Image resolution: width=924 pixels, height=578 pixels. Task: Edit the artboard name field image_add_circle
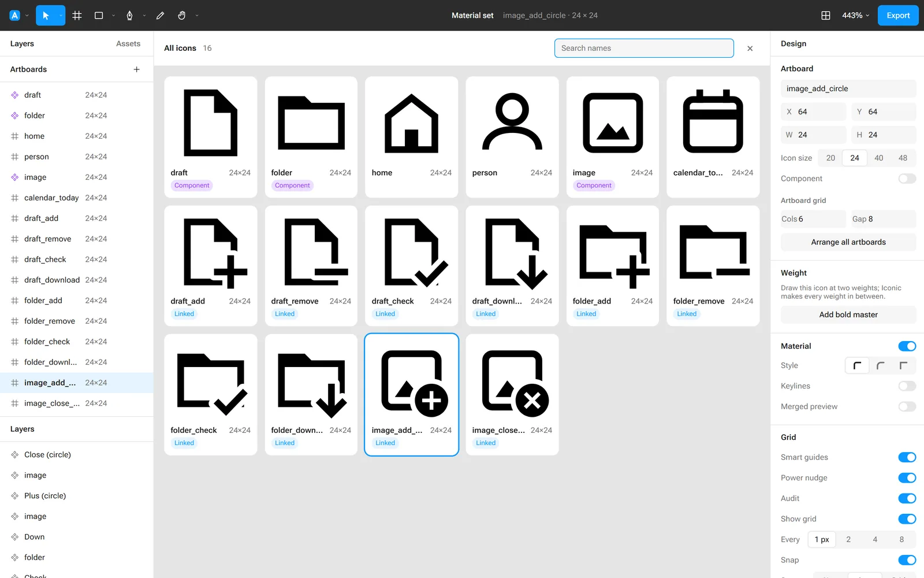[x=848, y=88]
